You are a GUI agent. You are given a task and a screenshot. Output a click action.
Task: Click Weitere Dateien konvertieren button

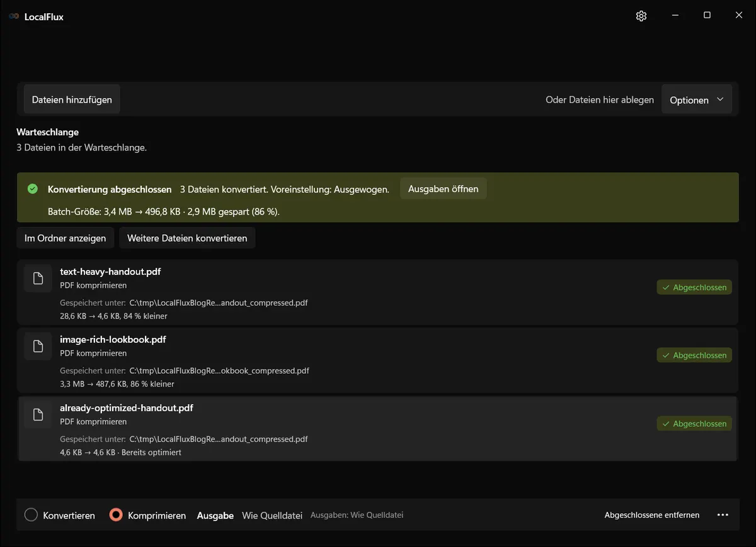point(187,238)
